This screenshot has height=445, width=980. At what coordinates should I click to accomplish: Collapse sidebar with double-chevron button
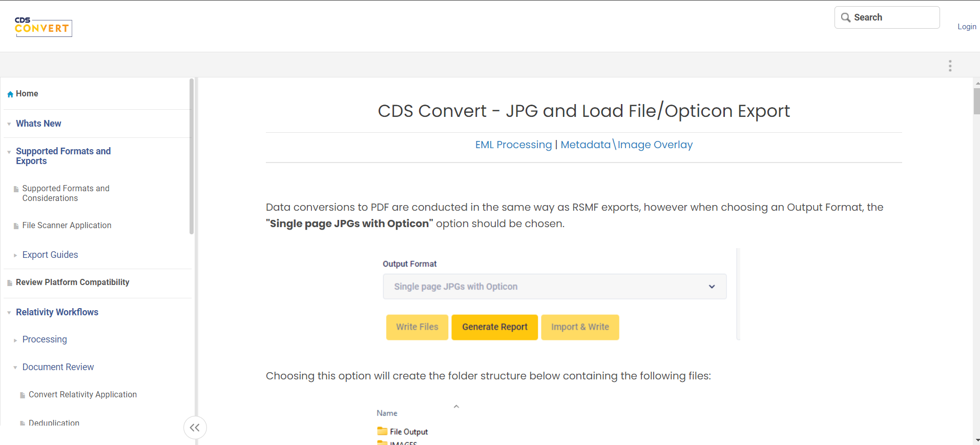point(195,428)
